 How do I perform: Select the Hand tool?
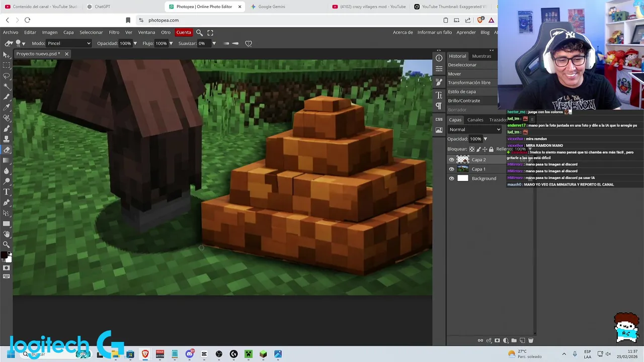coord(6,234)
